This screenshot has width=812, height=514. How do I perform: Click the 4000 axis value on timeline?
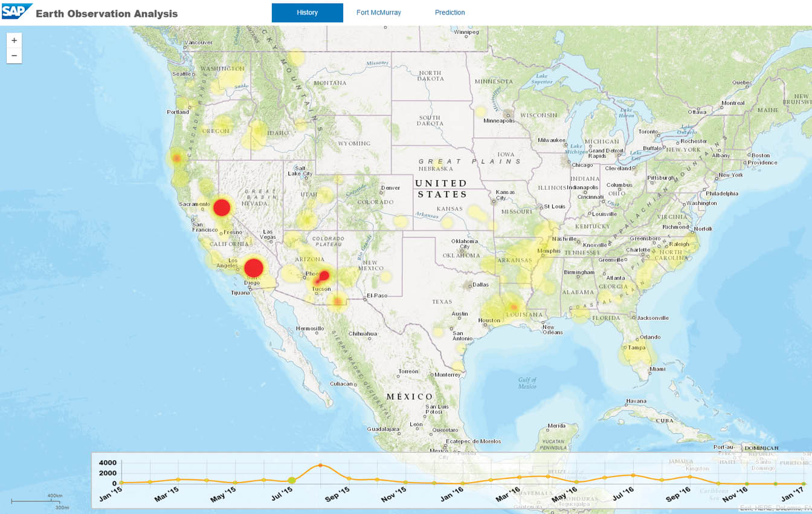[x=108, y=463]
